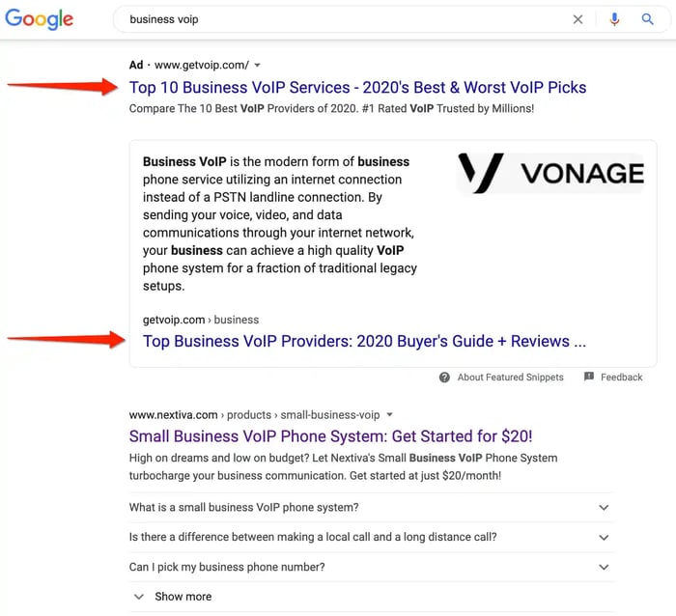
Task: Clear the search box with X icon
Action: point(578,19)
